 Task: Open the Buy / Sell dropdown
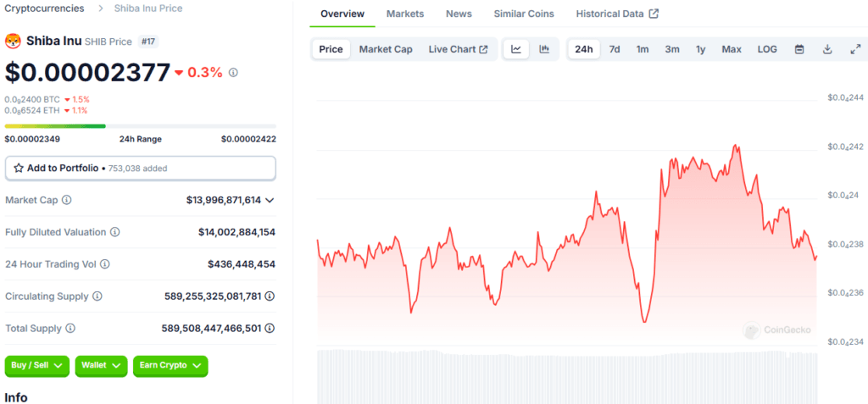coord(37,366)
